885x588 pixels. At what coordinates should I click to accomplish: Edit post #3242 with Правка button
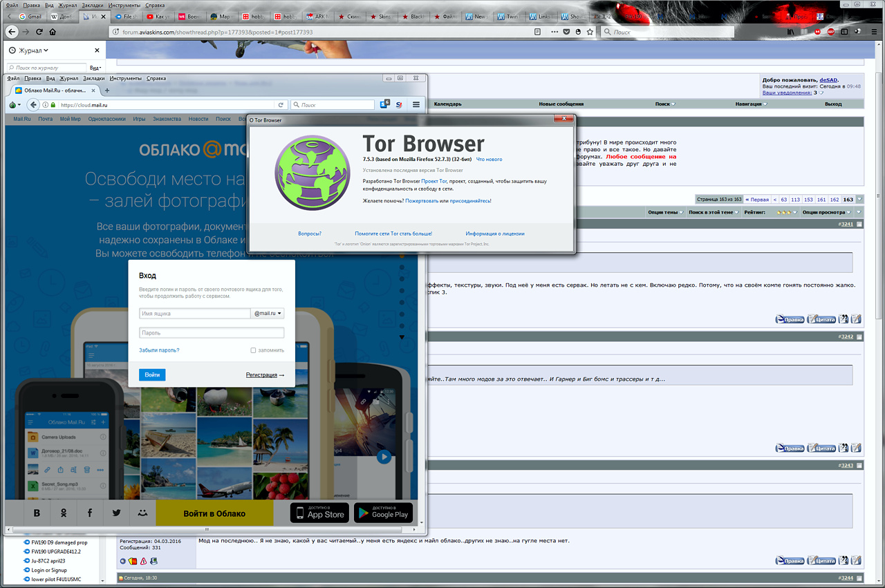(790, 448)
